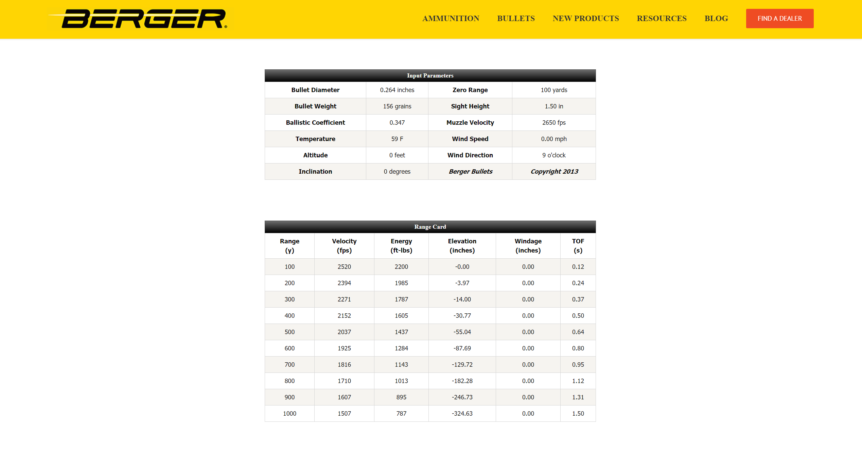Open the Bullets menu
The height and width of the screenshot is (450, 862).
coord(515,19)
